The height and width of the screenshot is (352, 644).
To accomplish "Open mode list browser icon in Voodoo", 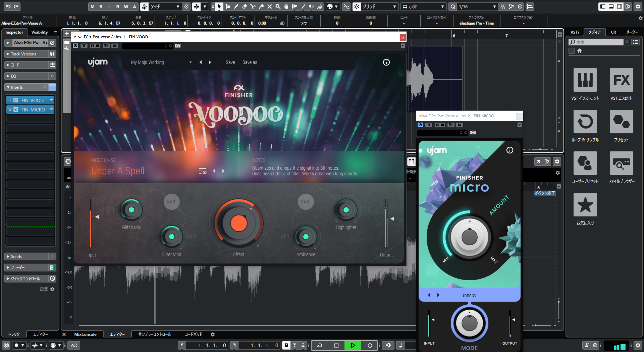I will (x=203, y=171).
